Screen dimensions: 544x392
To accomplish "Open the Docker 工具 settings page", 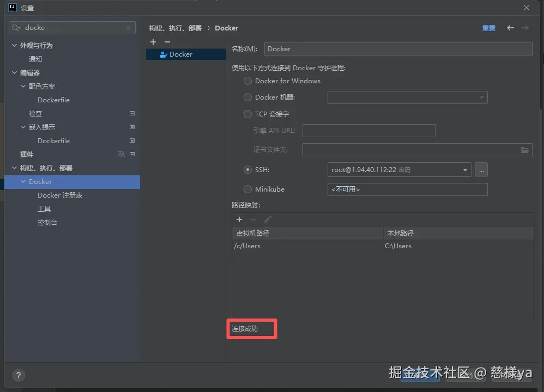I will [44, 209].
